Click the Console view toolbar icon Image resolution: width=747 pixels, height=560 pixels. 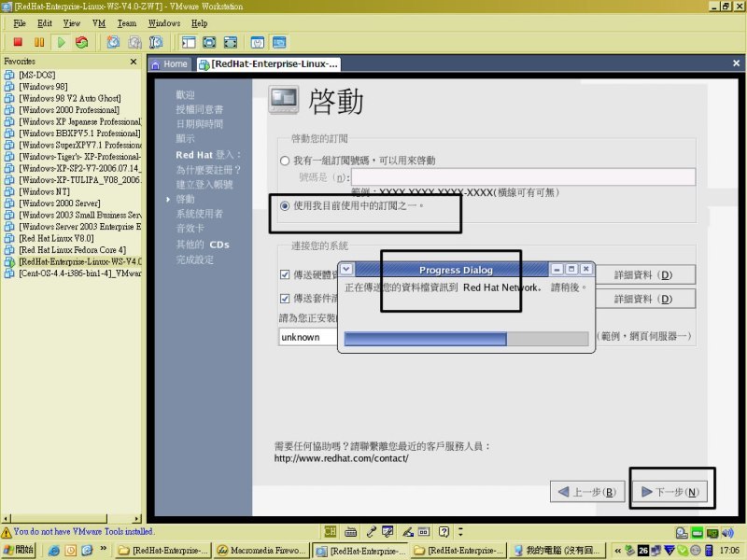(279, 42)
